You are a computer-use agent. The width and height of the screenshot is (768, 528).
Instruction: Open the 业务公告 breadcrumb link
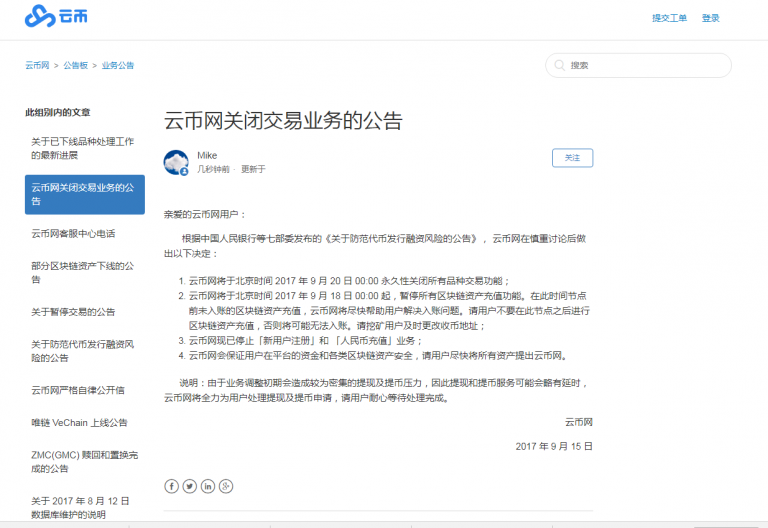(x=118, y=65)
